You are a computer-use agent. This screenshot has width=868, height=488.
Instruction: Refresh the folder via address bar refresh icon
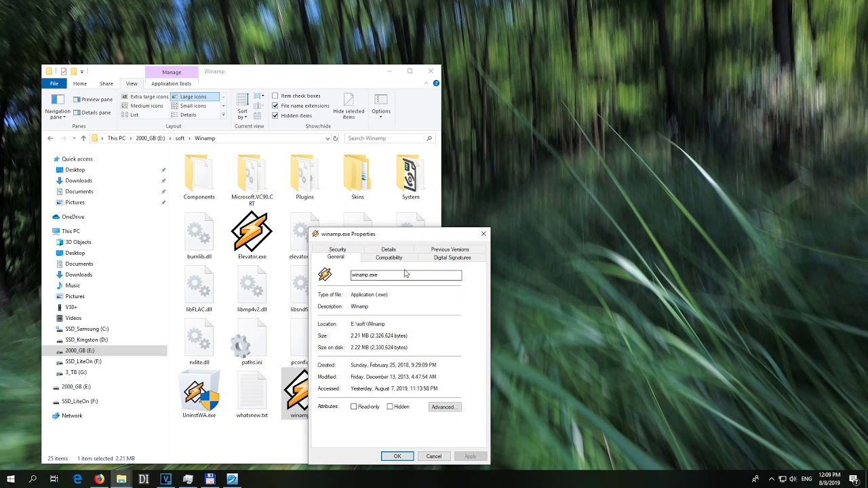coord(336,138)
